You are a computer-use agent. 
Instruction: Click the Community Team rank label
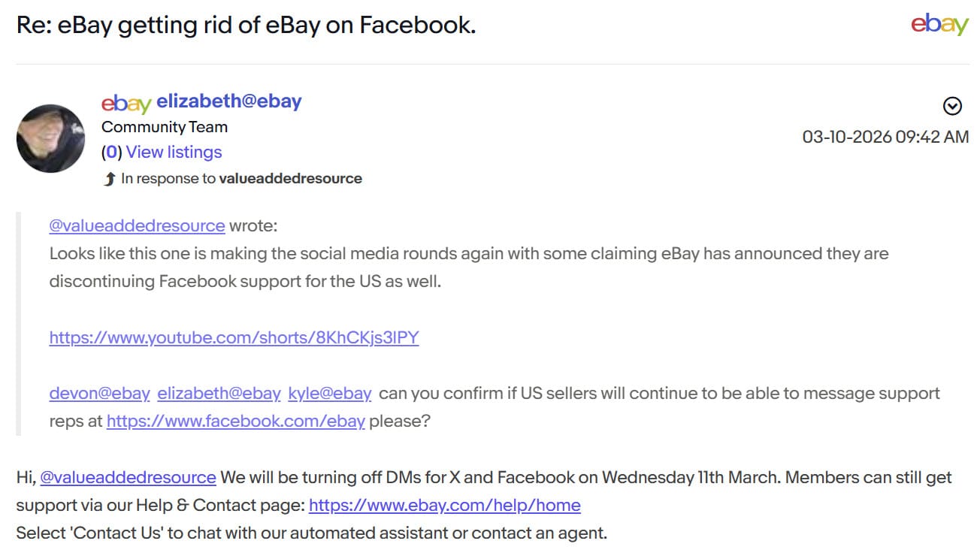(165, 127)
